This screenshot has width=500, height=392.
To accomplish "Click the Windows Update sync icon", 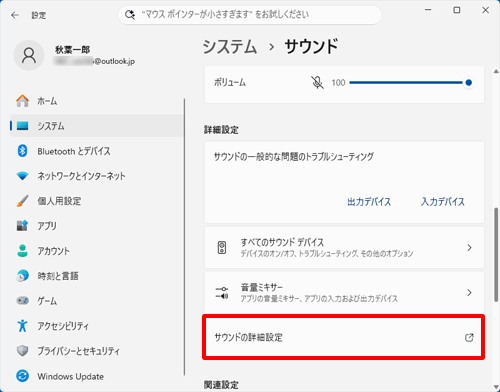I will [23, 376].
